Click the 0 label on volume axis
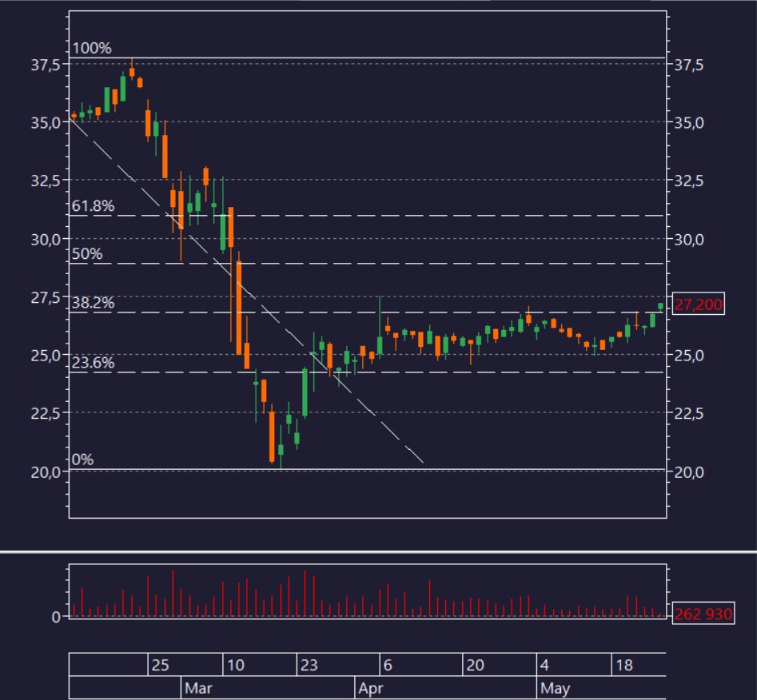The height and width of the screenshot is (700, 757). pos(56,617)
